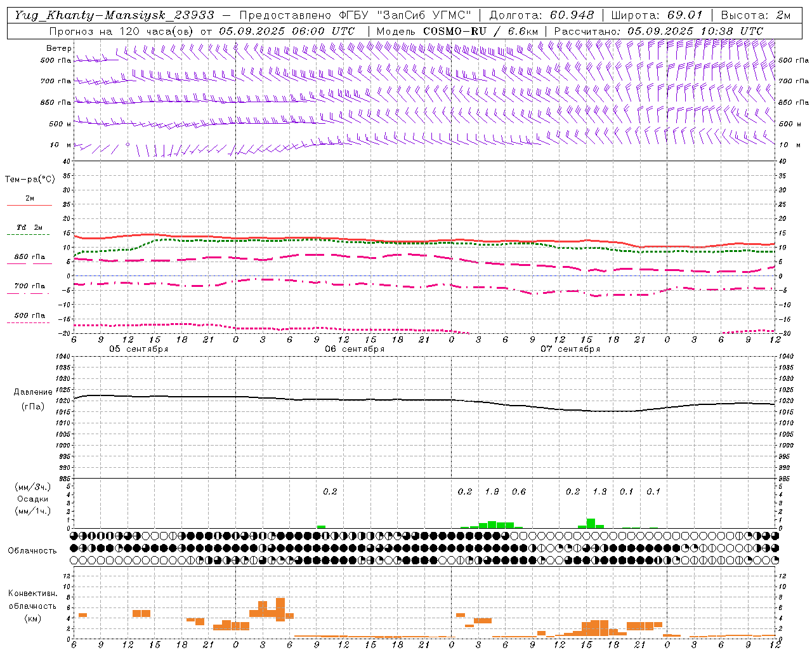Click the 'Высота: 2м' header field

(756, 15)
